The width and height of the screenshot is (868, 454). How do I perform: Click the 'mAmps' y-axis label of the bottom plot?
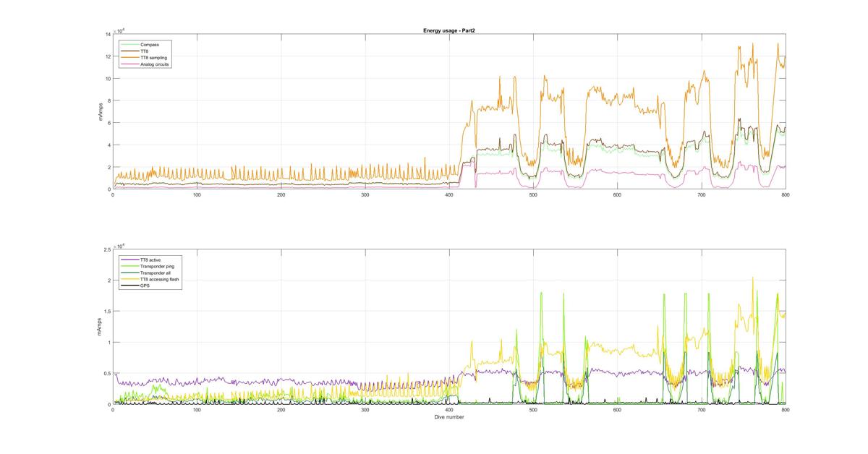99,327
